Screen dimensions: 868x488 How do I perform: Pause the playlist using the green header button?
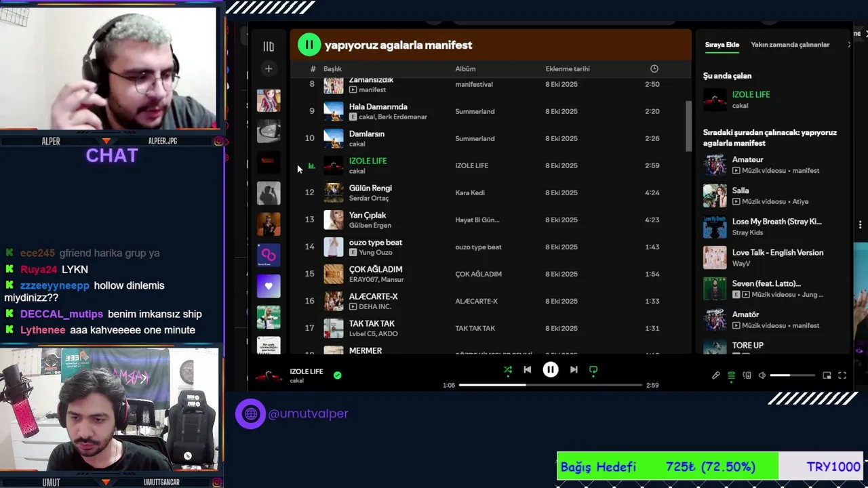pos(309,45)
